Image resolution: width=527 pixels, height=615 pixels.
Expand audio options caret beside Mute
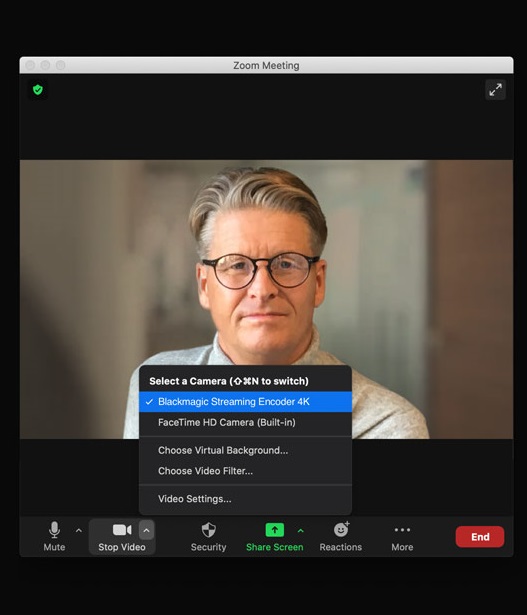pos(79,530)
